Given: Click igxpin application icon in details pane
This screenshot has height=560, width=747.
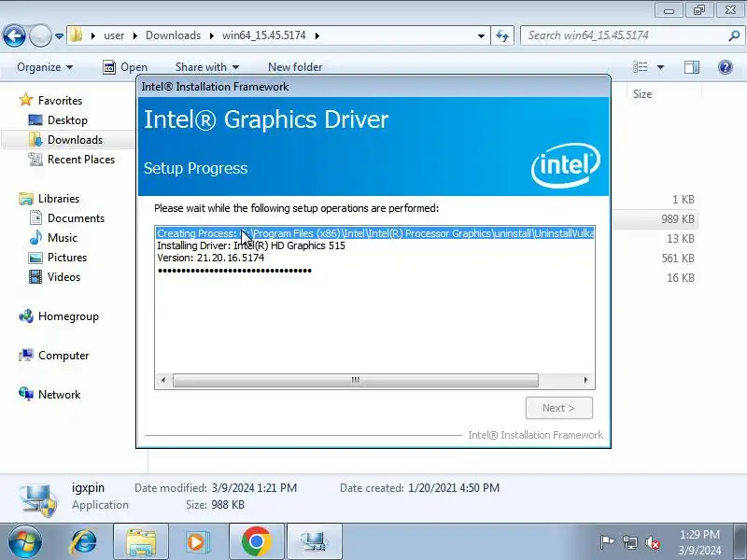Looking at the screenshot, I should (38, 498).
